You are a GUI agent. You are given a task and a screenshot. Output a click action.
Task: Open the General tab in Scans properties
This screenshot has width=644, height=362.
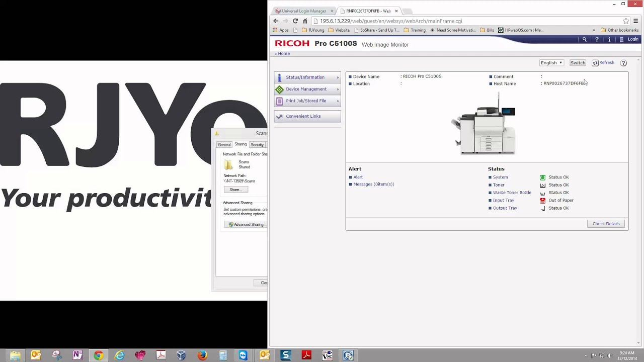pos(224,145)
